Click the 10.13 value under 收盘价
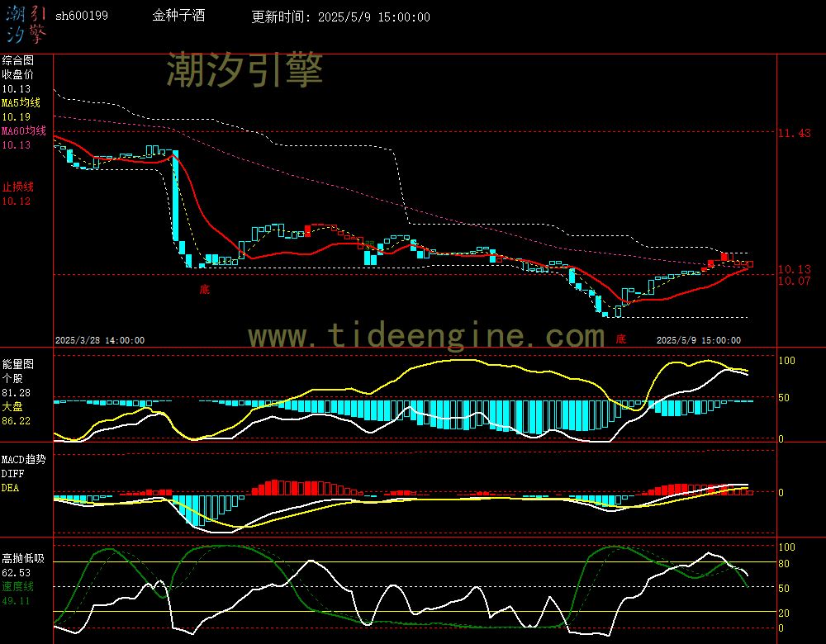Image resolution: width=826 pixels, height=644 pixels. tap(17, 89)
